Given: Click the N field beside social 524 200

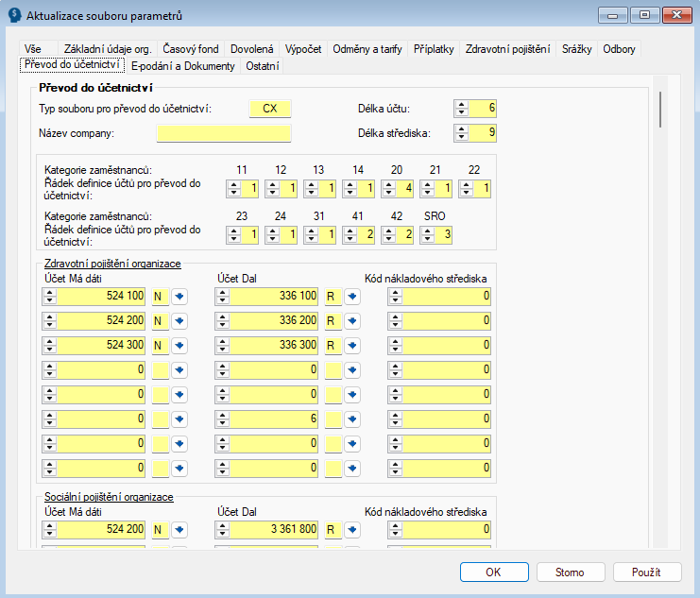Looking at the screenshot, I should 161,530.
